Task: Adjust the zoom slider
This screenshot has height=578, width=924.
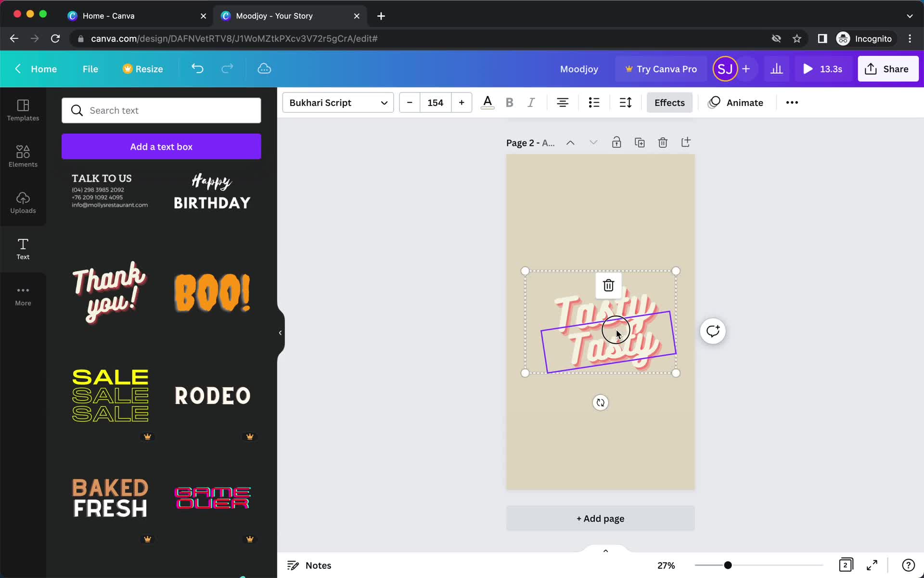Action: click(x=728, y=565)
